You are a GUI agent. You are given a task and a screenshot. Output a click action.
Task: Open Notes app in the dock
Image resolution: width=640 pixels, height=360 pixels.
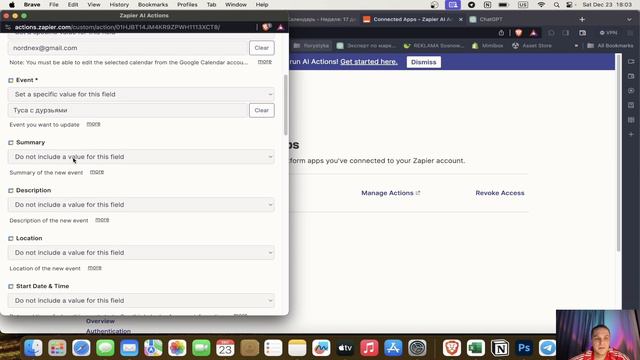[297, 348]
